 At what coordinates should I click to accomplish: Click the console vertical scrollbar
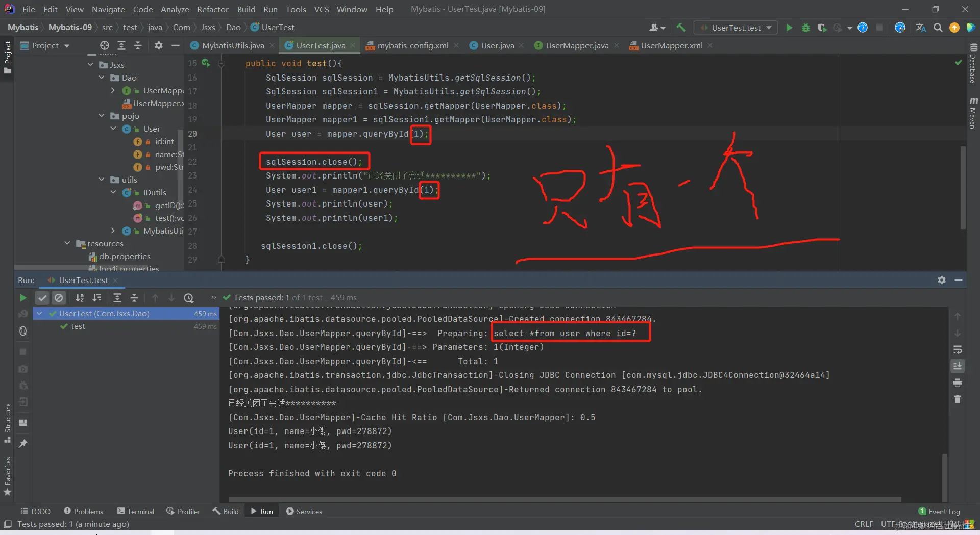(x=945, y=478)
